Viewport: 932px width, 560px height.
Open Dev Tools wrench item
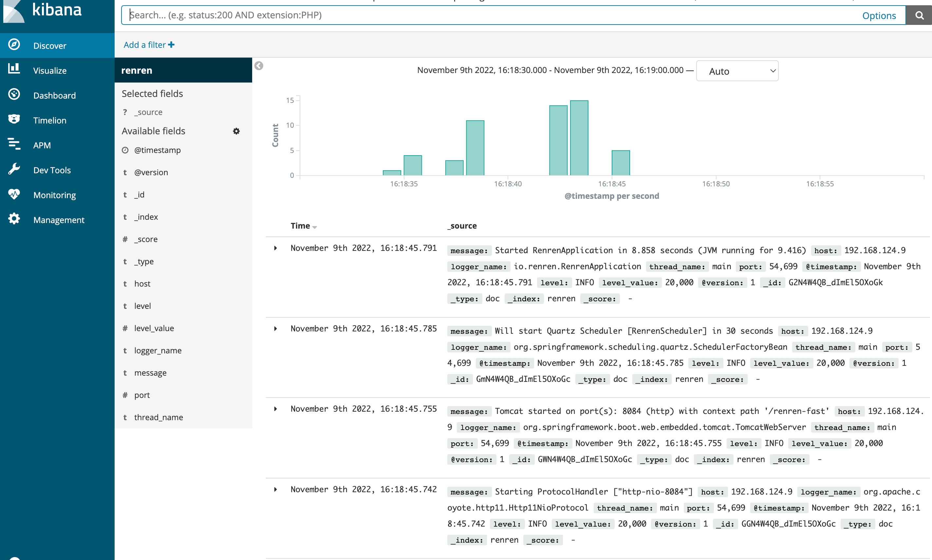click(x=52, y=170)
